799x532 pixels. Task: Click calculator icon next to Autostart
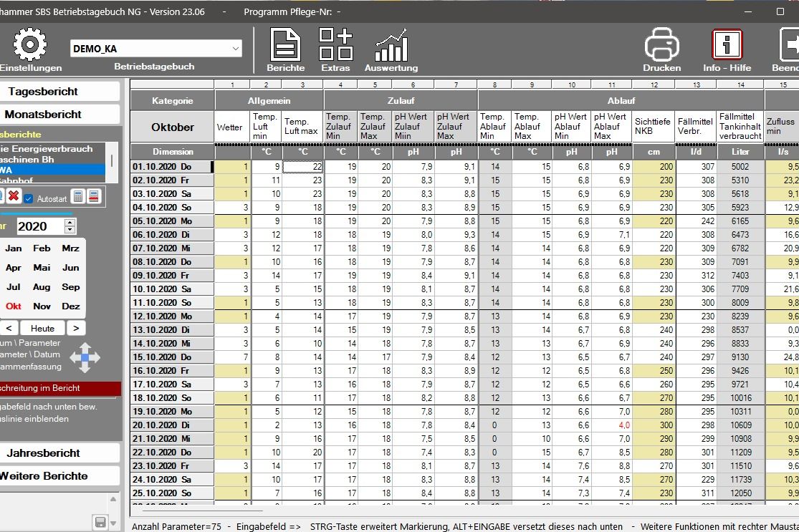click(79, 197)
